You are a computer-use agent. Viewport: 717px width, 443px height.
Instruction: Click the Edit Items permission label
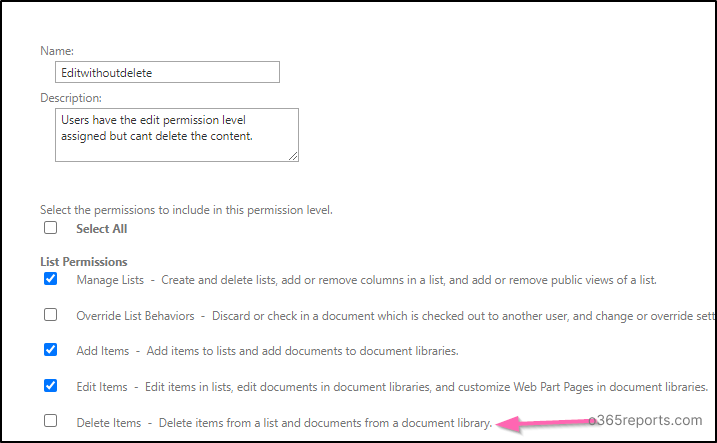(102, 387)
